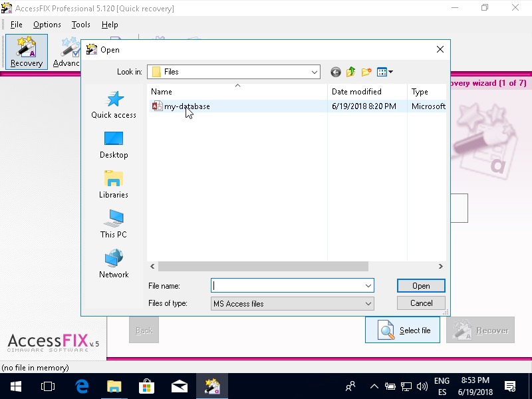Expand the Files of type dropdown
532x399 pixels.
368,304
